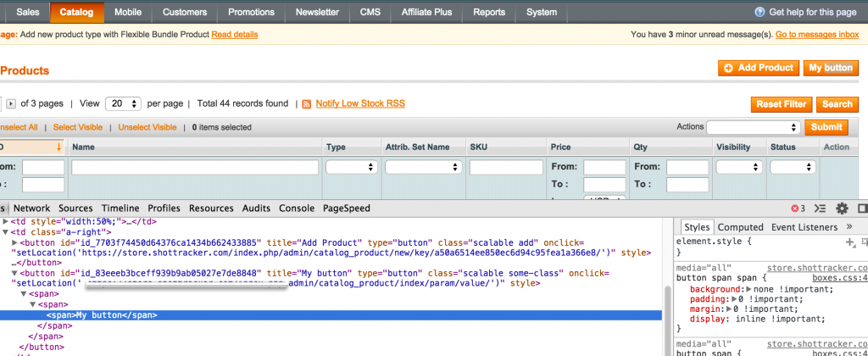Switch to DevTools Console tab
This screenshot has width=868, height=356.
pyautogui.click(x=297, y=209)
